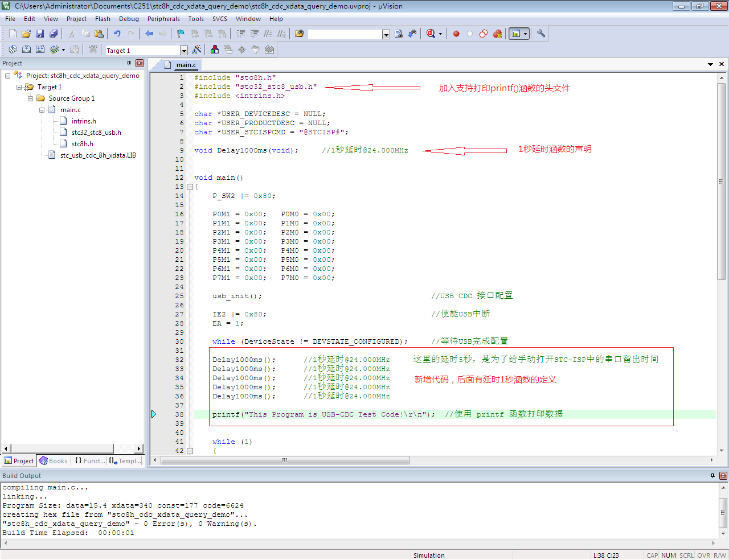Translate the current file icon
The height and width of the screenshot is (560, 729).
click(13, 50)
